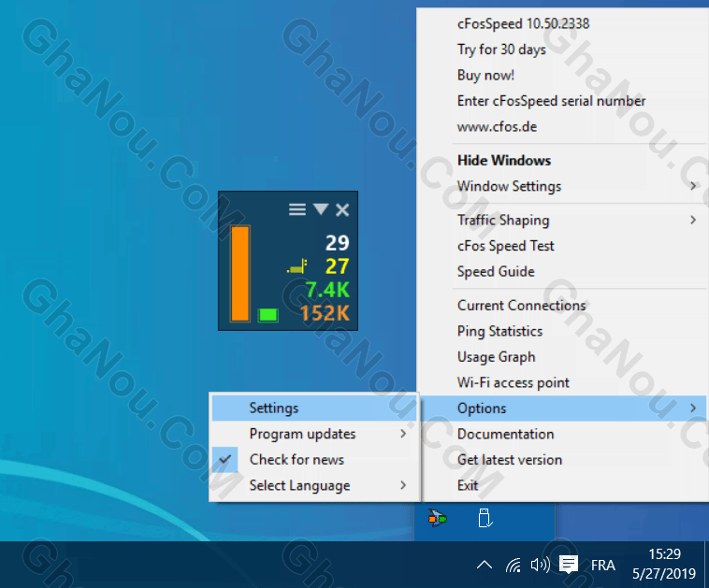Show hidden tray icons chevron
The image size is (709, 588).
click(485, 565)
